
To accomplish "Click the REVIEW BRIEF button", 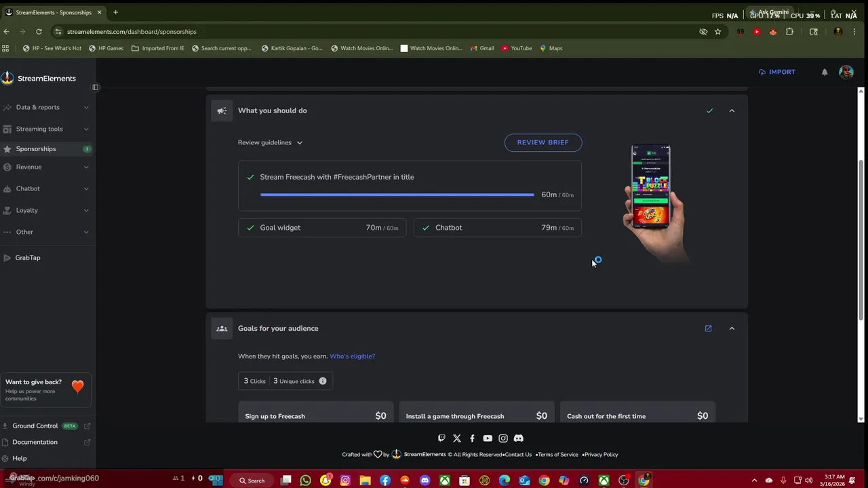I will point(543,142).
